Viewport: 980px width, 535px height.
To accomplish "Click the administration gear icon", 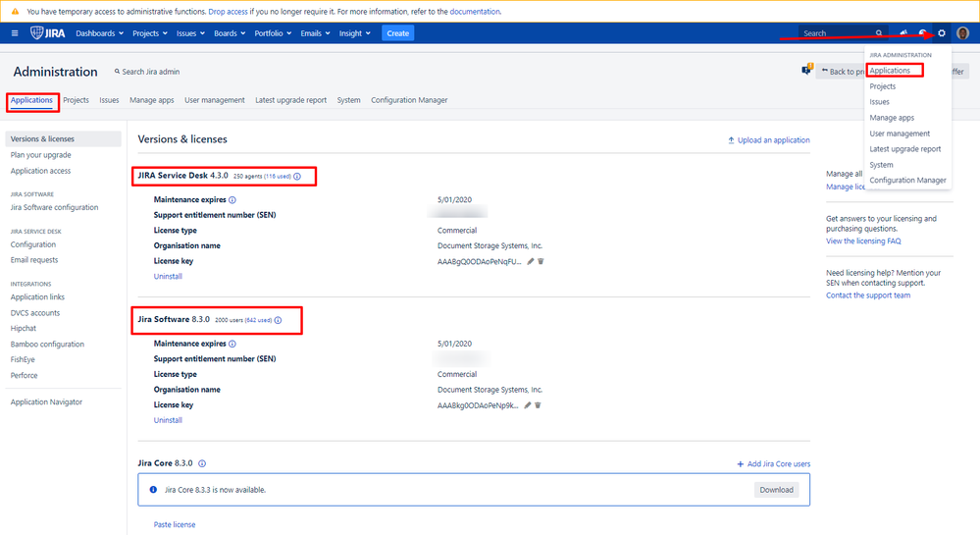I will click(942, 33).
